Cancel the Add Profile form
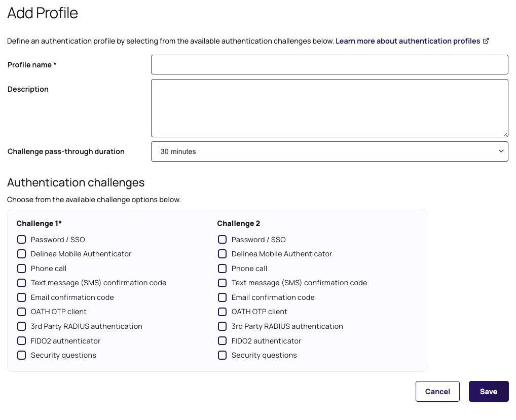 tap(437, 391)
